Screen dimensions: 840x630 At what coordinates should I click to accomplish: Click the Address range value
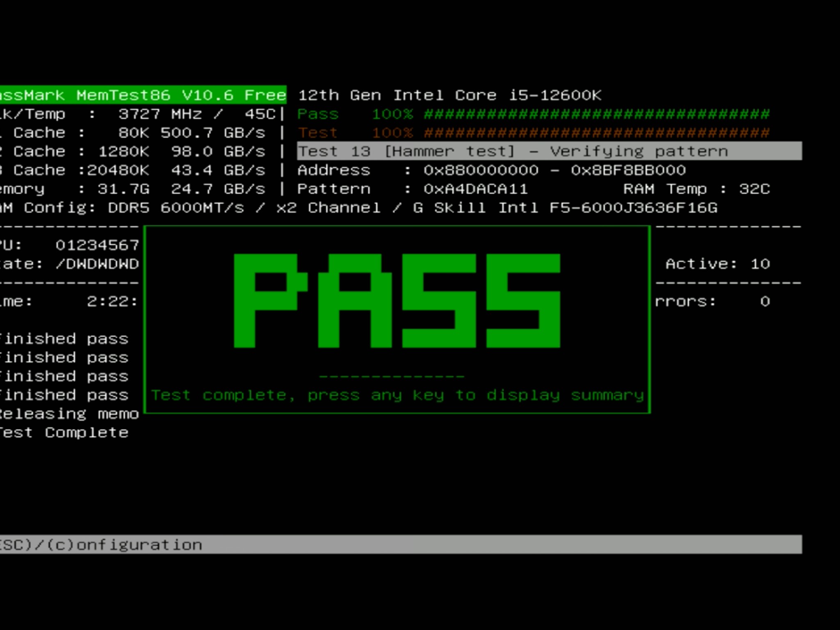tap(555, 170)
